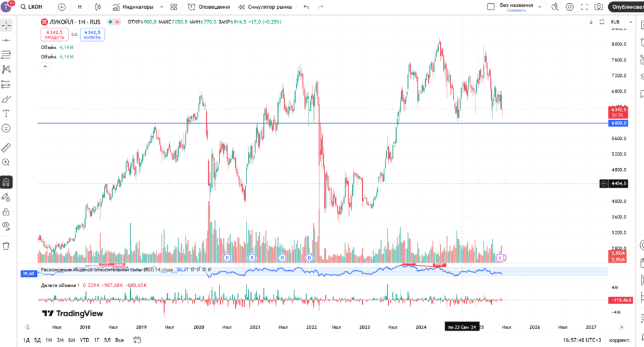Image resolution: width=644 pixels, height=347 pixels.
Task: Open indicator templates grid icon
Action: [174, 7]
